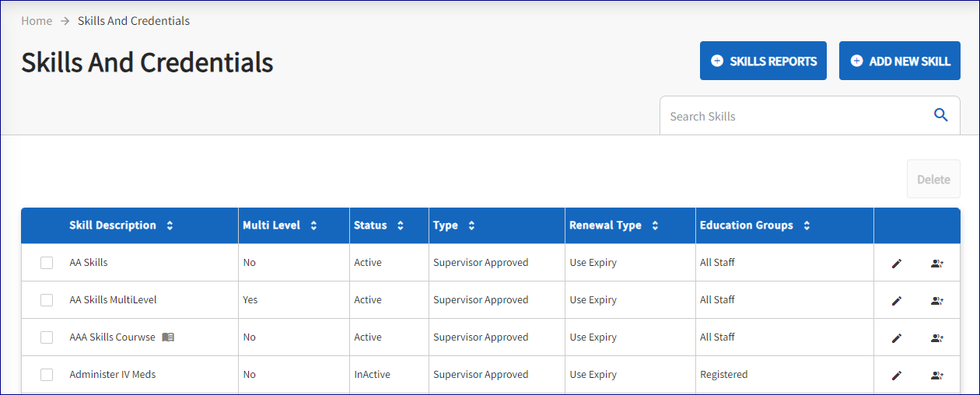The width and height of the screenshot is (980, 395).
Task: Sort by Renewal Type arrows
Action: click(655, 225)
